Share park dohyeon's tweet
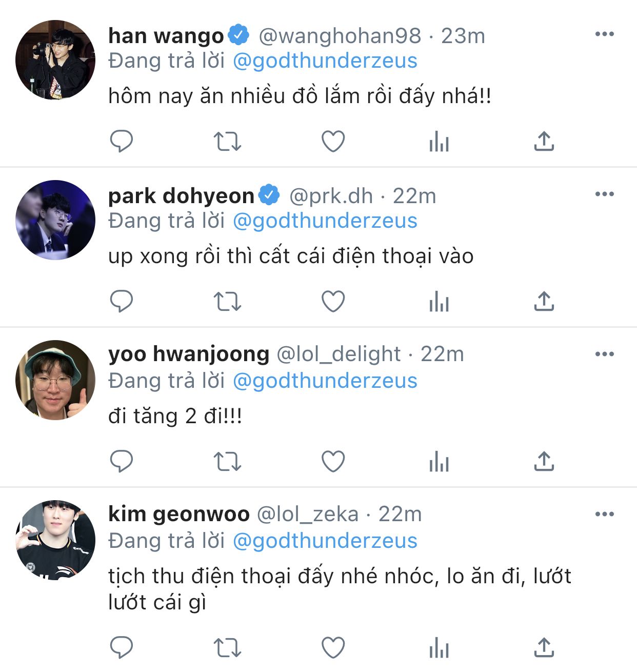The image size is (637, 672). (x=544, y=301)
